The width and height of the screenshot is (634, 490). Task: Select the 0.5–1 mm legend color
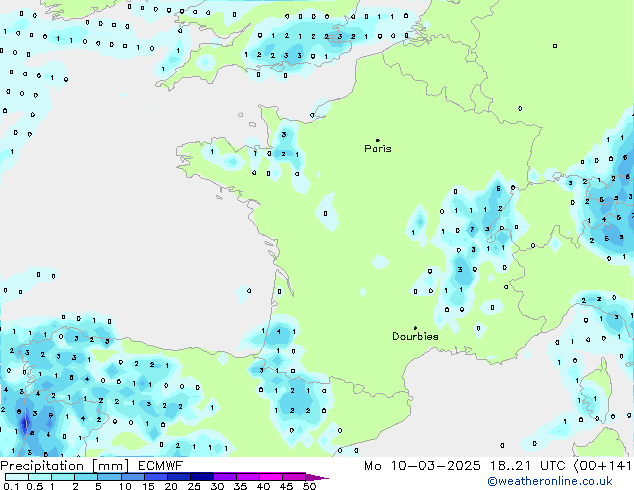coord(40,477)
